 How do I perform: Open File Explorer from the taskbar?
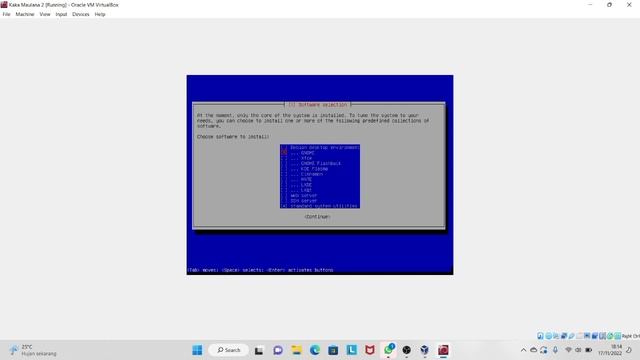click(296, 350)
